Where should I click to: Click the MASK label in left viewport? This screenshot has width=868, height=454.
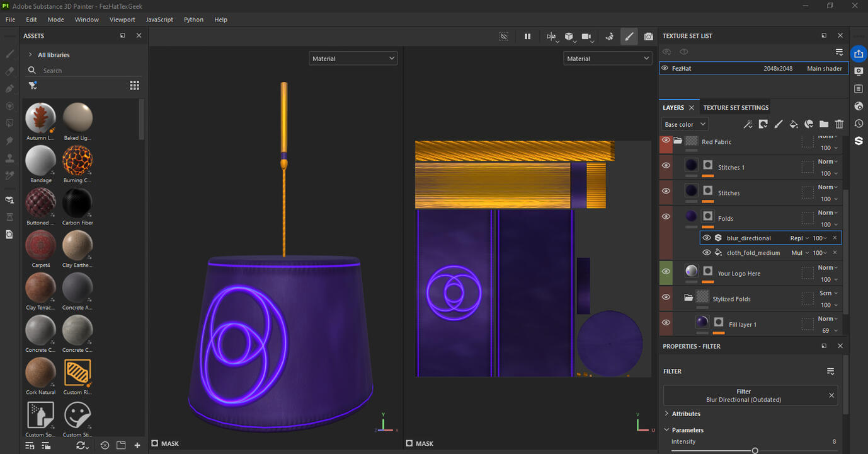(x=170, y=443)
